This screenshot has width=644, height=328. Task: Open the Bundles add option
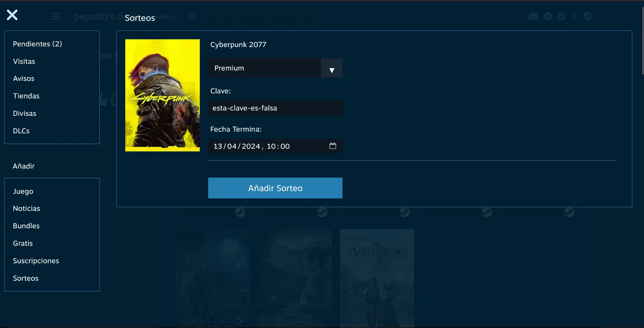26,226
